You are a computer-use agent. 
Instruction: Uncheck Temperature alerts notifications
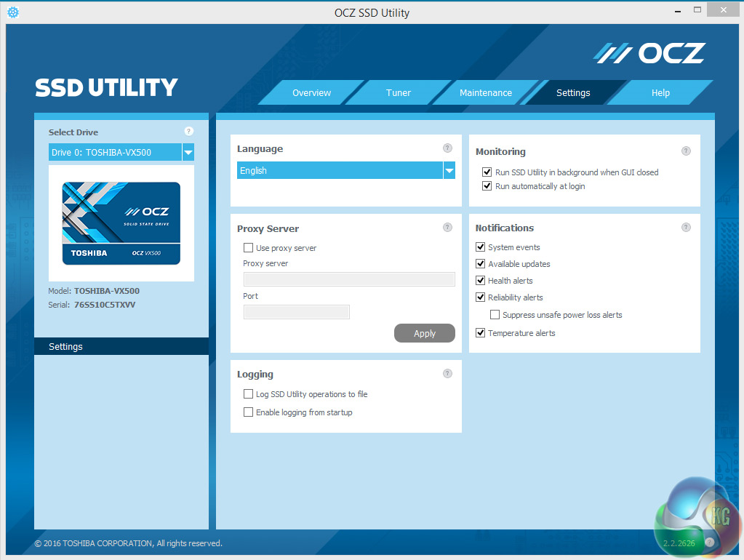coord(481,332)
